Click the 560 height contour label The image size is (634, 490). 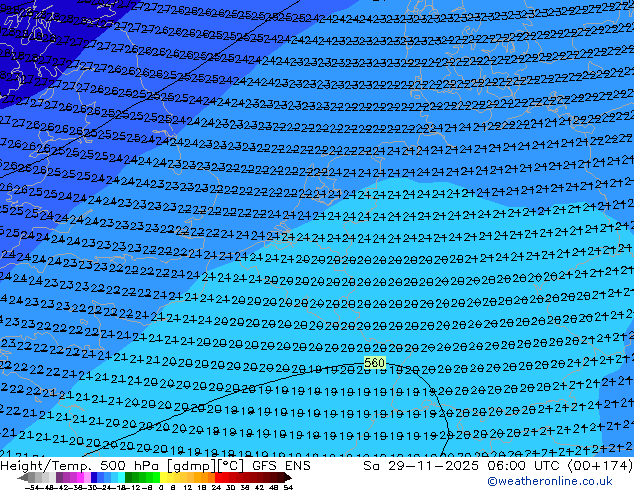coord(374,363)
